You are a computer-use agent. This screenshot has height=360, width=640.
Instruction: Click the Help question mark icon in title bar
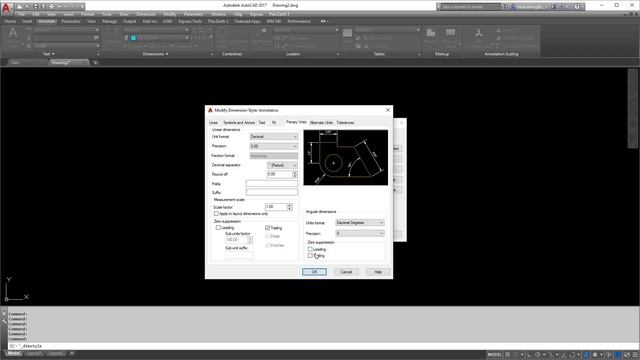coord(577,7)
